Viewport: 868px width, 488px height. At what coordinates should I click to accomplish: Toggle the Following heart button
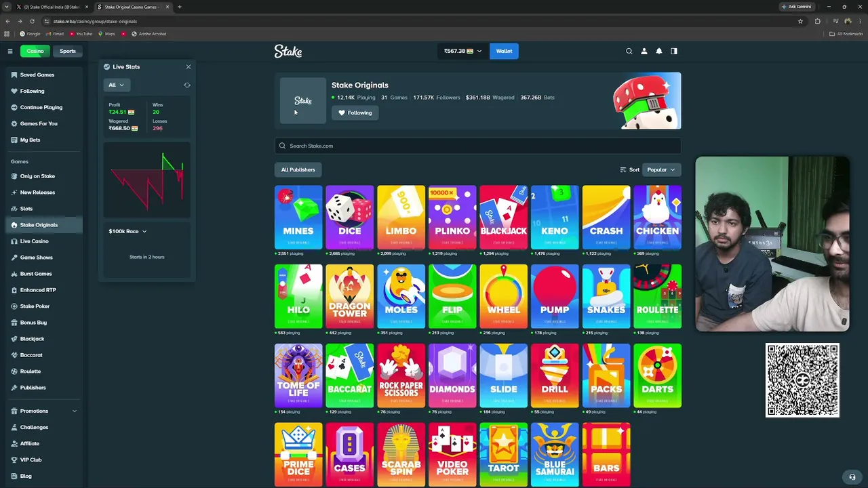click(x=355, y=113)
